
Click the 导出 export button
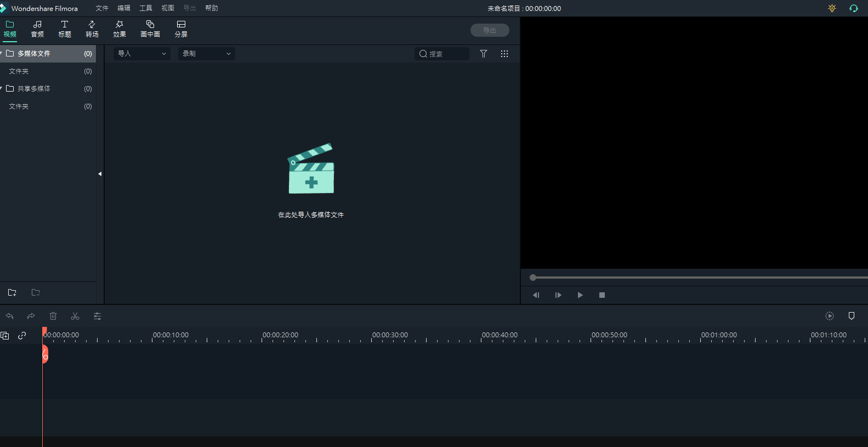pos(490,30)
